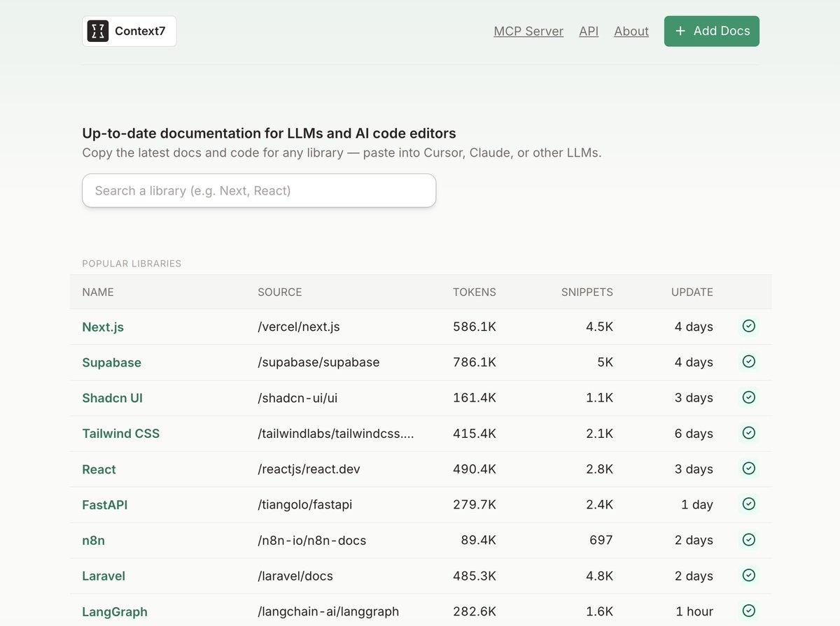The height and width of the screenshot is (626, 840).
Task: Open the Supabase library
Action: pos(111,362)
